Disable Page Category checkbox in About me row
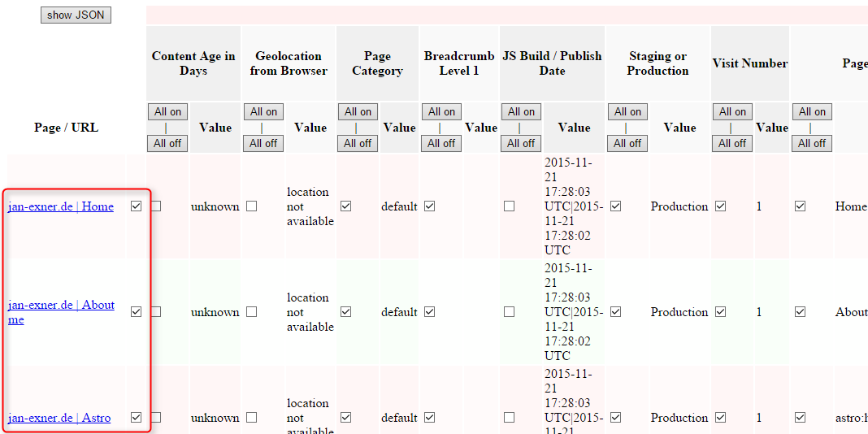The height and width of the screenshot is (434, 868). click(x=345, y=311)
